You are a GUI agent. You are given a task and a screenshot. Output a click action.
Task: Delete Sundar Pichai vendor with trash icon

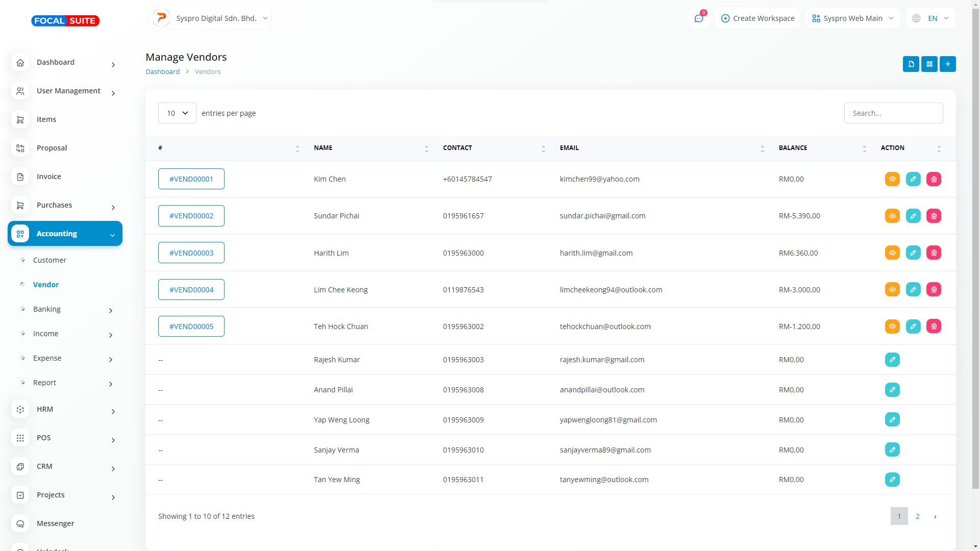click(934, 216)
